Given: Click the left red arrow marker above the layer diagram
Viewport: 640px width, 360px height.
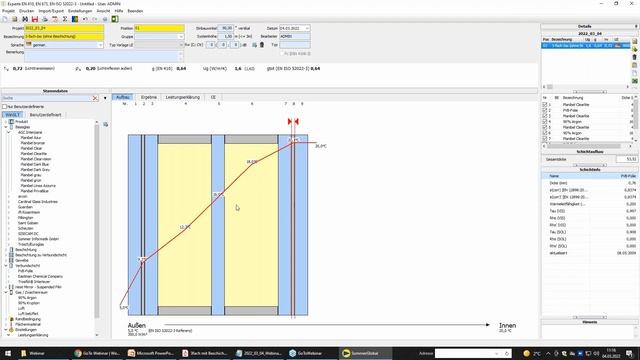Looking at the screenshot, I should coord(289,121).
